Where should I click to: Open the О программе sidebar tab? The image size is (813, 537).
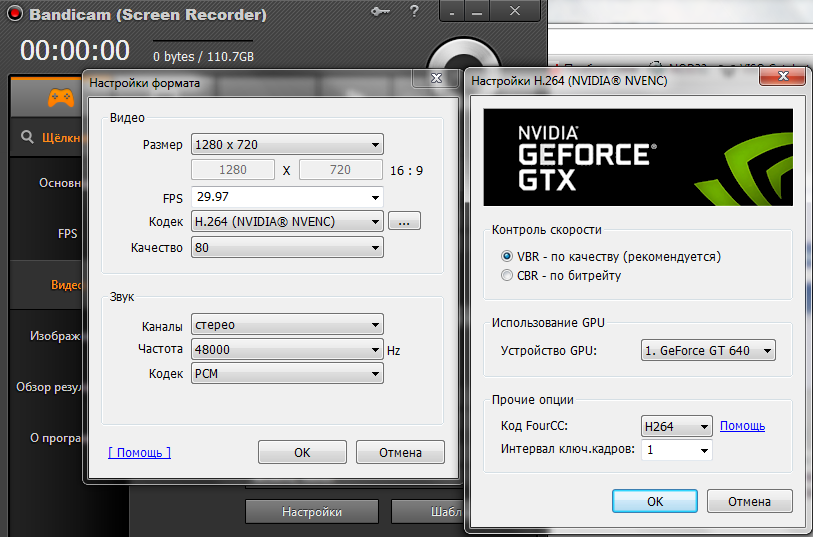pos(47,438)
